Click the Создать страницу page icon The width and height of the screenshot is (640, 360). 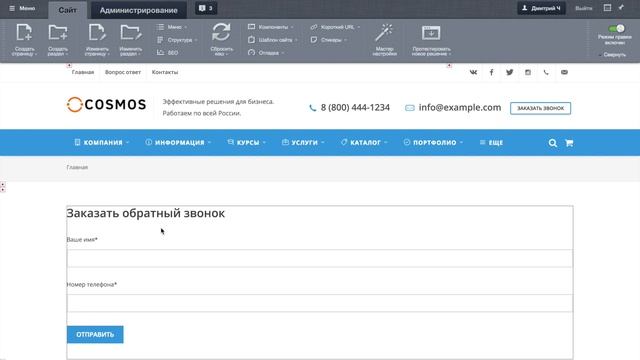point(24,32)
